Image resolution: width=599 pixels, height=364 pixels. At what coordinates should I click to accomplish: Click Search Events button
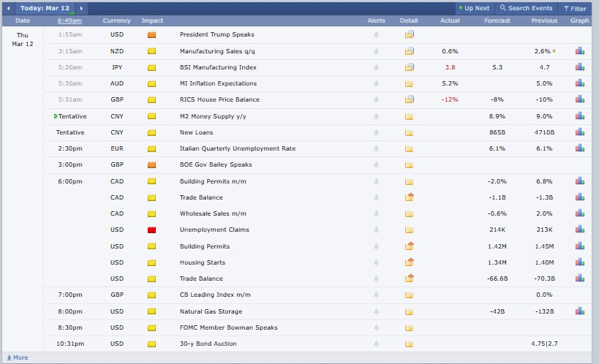526,8
